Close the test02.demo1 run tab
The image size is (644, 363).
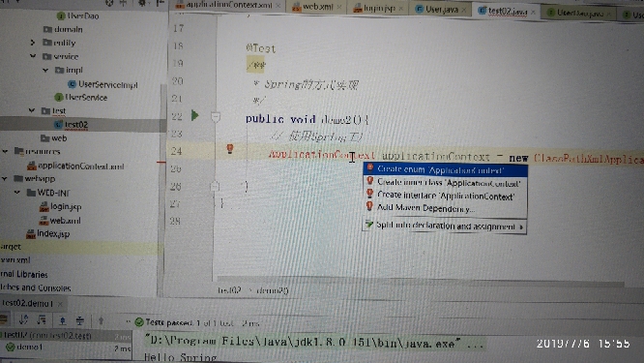point(60,304)
